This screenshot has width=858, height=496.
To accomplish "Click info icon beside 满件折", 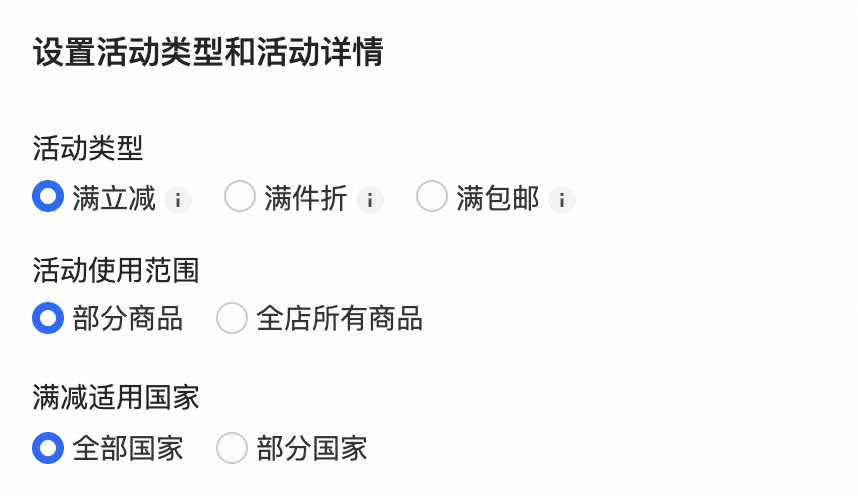I will pyautogui.click(x=370, y=200).
